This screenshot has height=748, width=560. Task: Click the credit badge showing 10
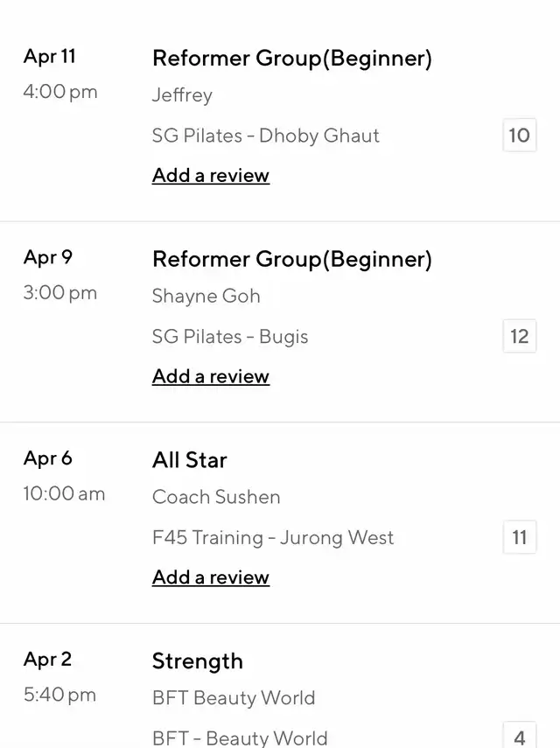click(519, 136)
